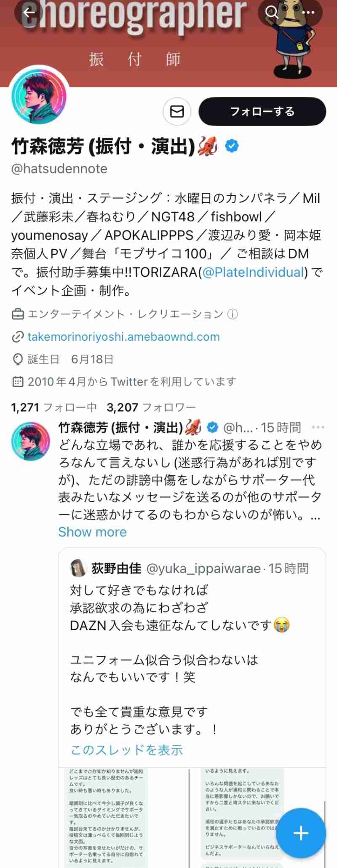
Task: Open the quoted user 荻野由佳 avatar
Action: click(78, 568)
